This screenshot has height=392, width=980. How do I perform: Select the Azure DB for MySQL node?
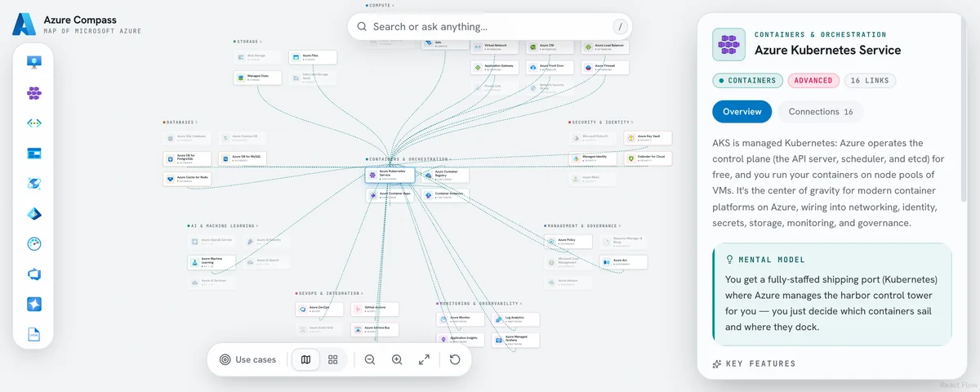pos(242,158)
